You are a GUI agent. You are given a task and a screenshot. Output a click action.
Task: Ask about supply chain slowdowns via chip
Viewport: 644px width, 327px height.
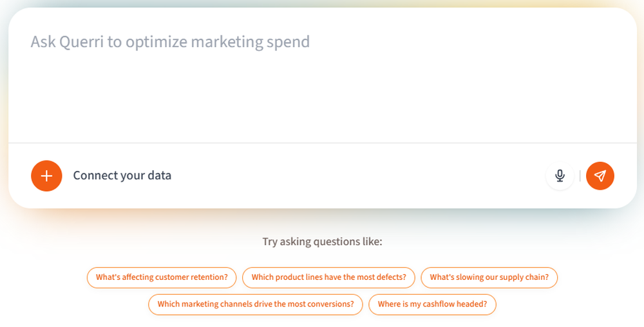point(489,277)
